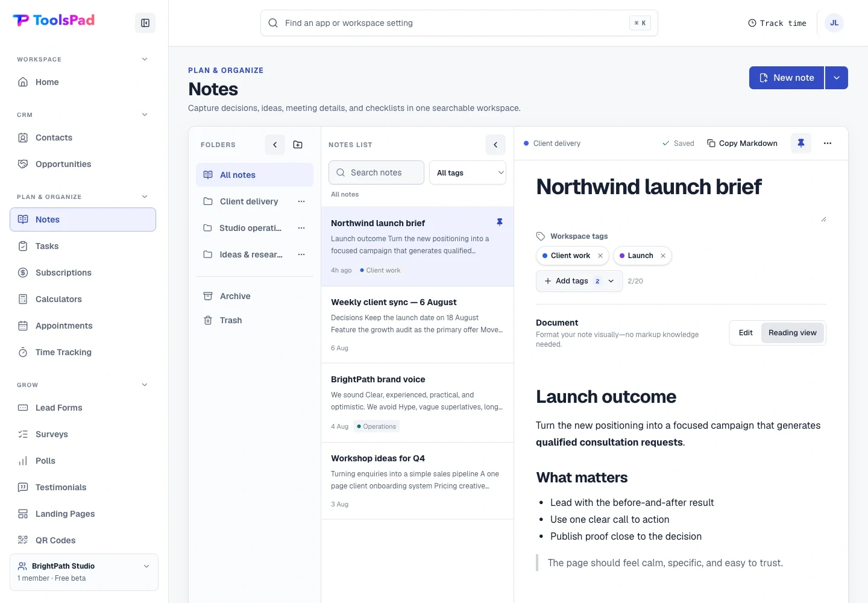Collapse the CRM sidebar section
This screenshot has width=868, height=603.
pyautogui.click(x=145, y=115)
